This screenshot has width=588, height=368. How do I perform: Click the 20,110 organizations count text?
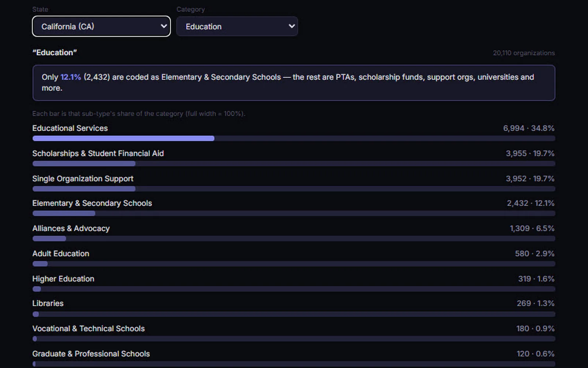[x=524, y=53]
